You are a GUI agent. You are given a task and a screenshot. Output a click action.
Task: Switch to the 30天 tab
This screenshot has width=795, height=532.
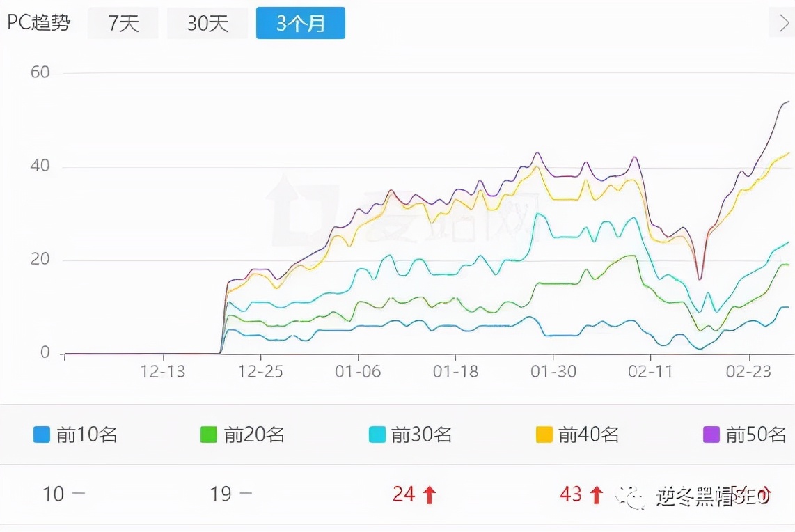coord(207,23)
